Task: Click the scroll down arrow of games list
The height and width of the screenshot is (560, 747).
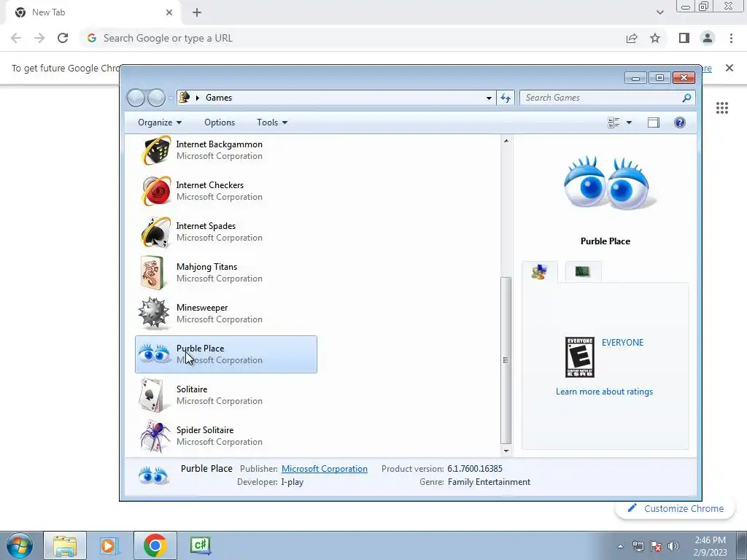Action: tap(506, 451)
